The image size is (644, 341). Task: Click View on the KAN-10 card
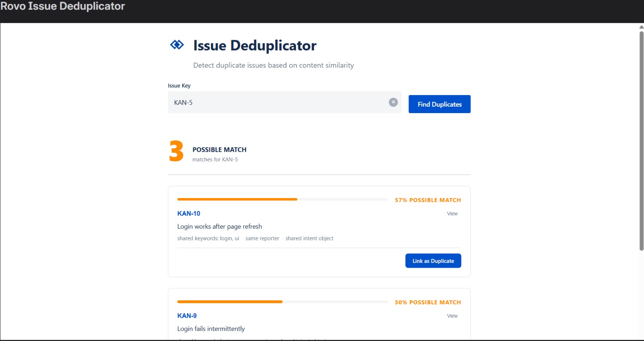pyautogui.click(x=452, y=214)
